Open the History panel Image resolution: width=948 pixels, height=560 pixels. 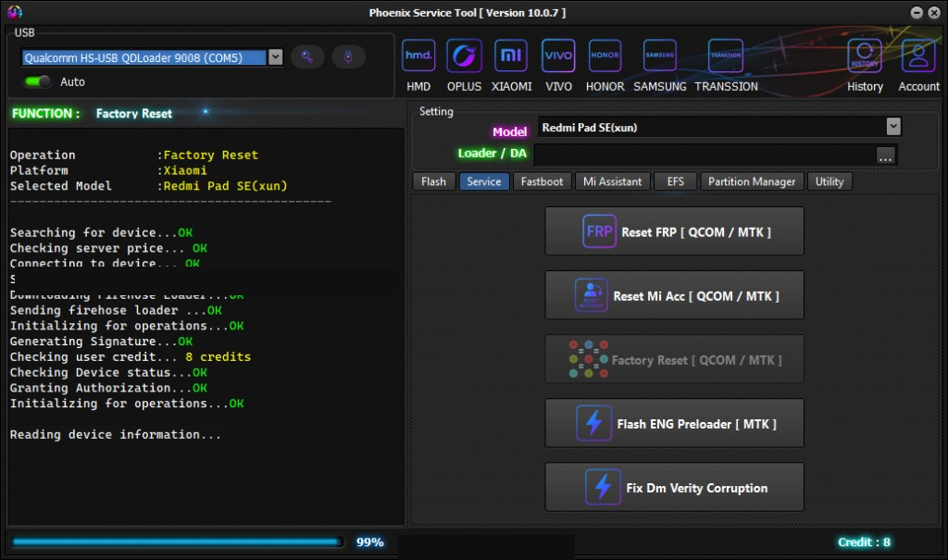point(865,56)
